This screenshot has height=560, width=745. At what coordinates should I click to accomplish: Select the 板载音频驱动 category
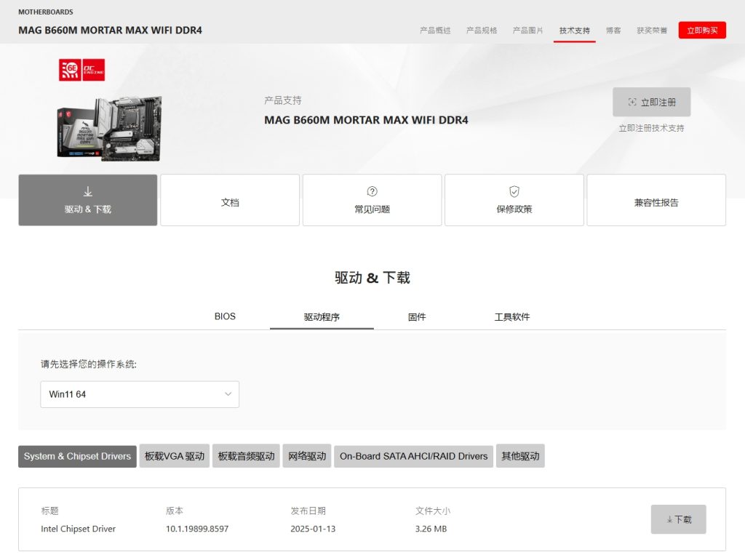(x=246, y=456)
